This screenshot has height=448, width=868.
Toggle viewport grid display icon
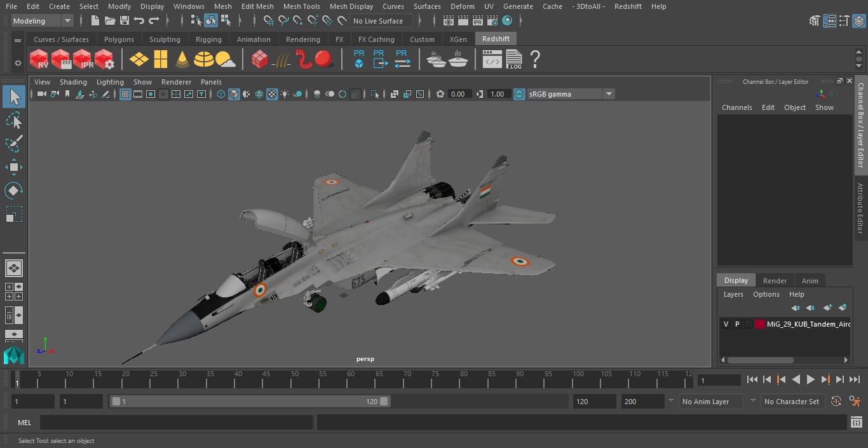pos(125,94)
